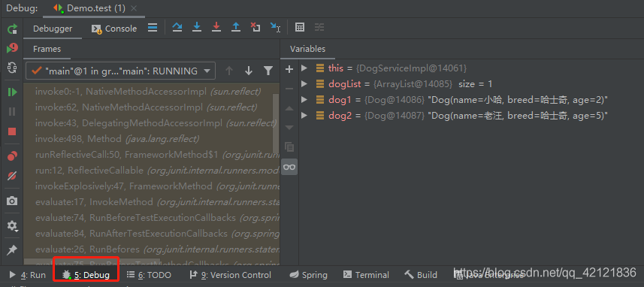Open the Spring tool window
Image resolution: width=644 pixels, height=287 pixels.
point(308,275)
